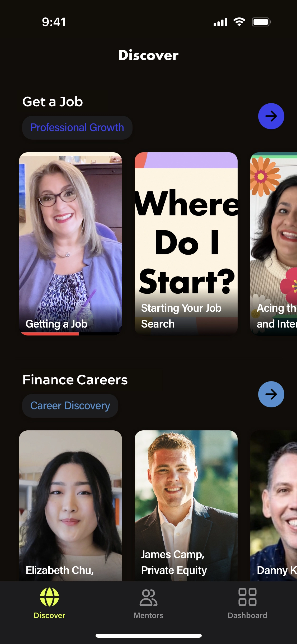Select the Professional Growth tag
Screen dimensions: 297x644
(77, 128)
